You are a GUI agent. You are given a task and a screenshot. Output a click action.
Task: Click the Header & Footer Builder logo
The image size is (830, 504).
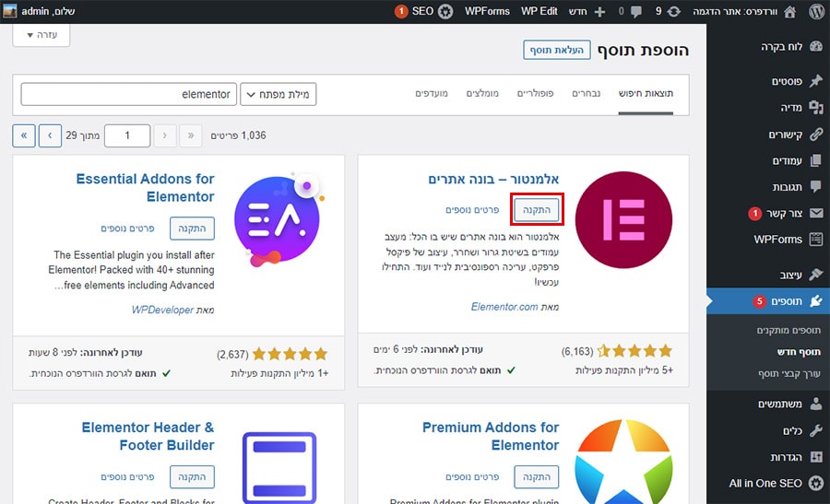point(279,467)
